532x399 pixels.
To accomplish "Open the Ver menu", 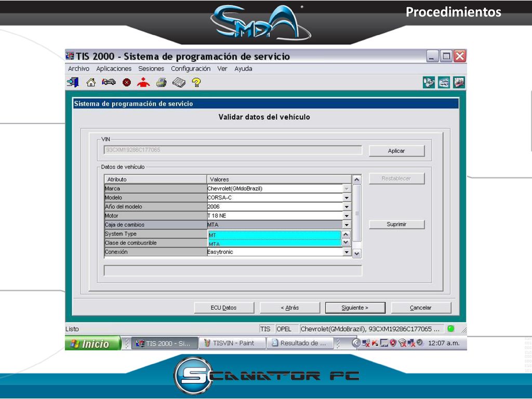I will pos(222,69).
